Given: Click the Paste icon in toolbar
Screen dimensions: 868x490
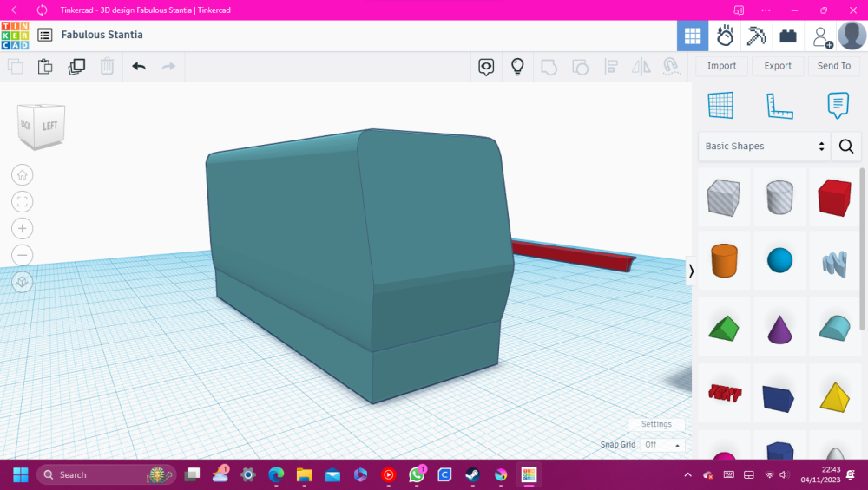Looking at the screenshot, I should tap(45, 66).
